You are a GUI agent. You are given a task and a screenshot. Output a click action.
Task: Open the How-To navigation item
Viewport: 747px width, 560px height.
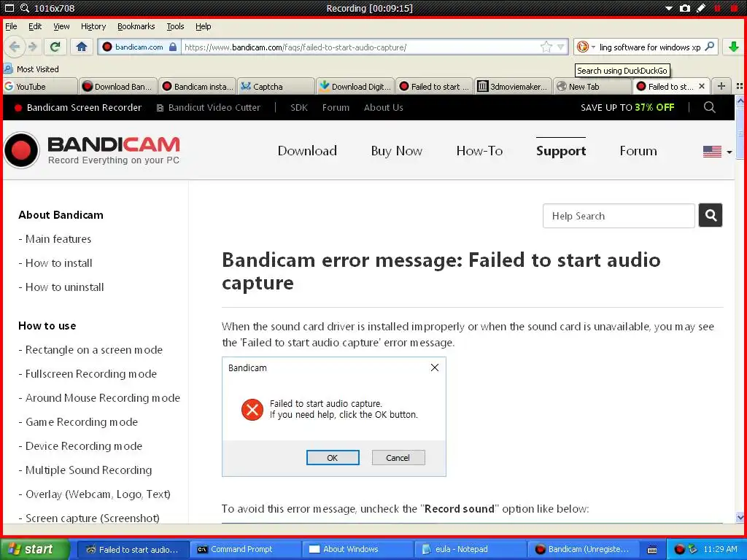[x=479, y=151]
